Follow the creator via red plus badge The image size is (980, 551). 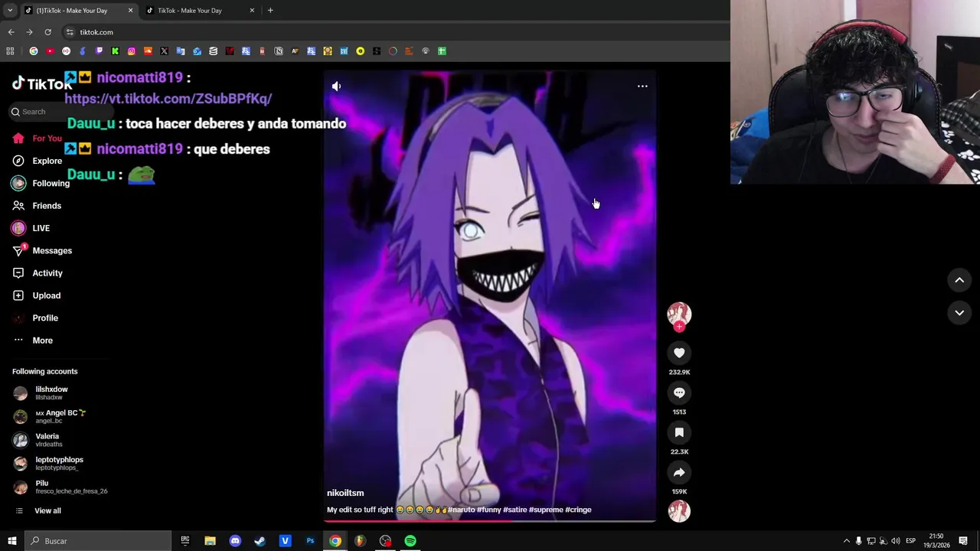tap(679, 327)
